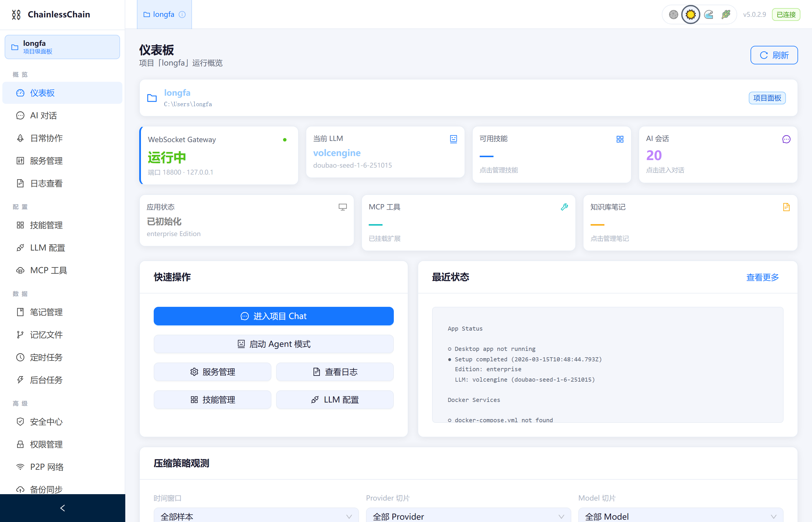Select 仪表板 in the sidebar menu

click(42, 93)
